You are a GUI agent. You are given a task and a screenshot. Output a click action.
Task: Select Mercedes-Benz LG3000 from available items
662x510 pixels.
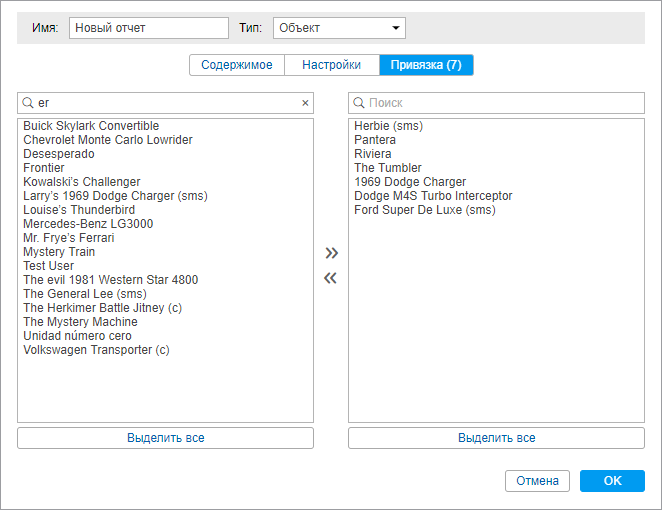(x=88, y=224)
